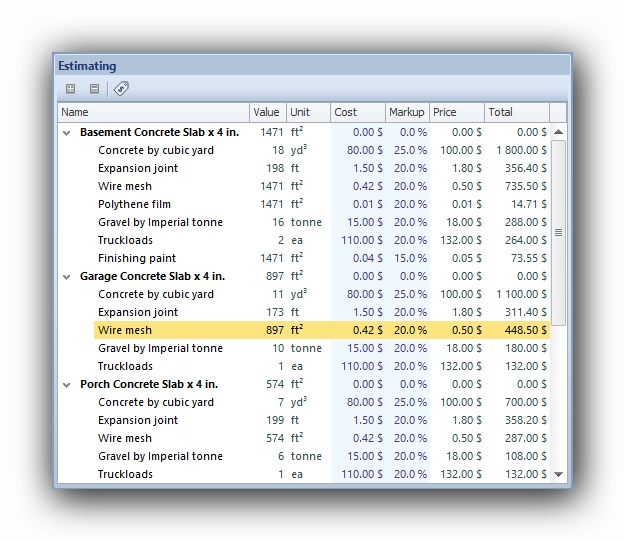
Task: Collapse the Basement Concrete Slab group
Action: pyautogui.click(x=67, y=133)
